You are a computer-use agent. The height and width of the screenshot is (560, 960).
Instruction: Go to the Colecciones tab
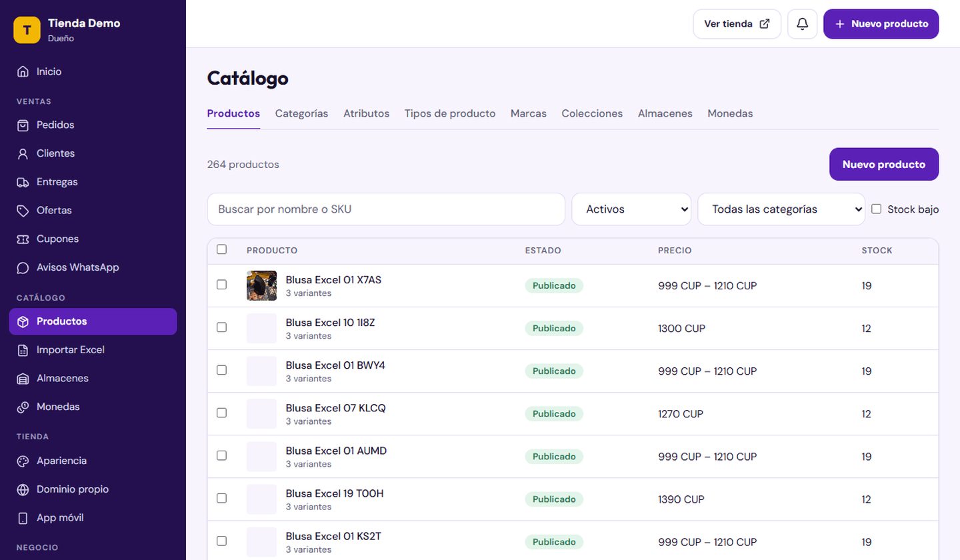coord(592,113)
